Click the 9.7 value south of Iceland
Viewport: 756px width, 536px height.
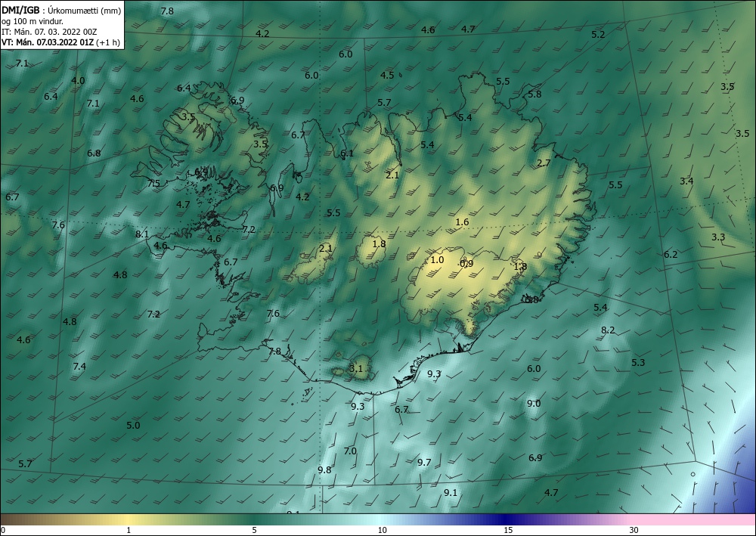[x=424, y=462]
